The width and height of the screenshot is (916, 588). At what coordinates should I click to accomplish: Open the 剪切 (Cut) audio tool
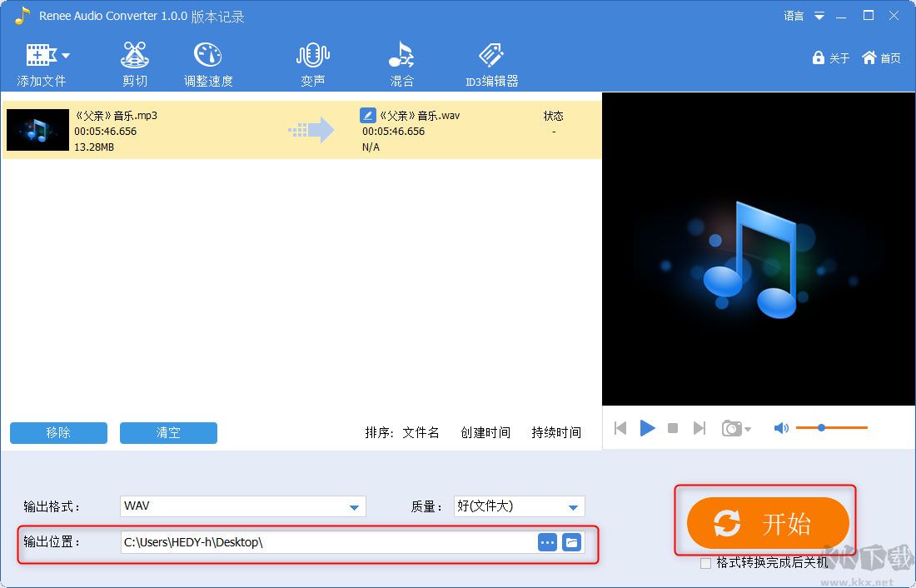134,62
